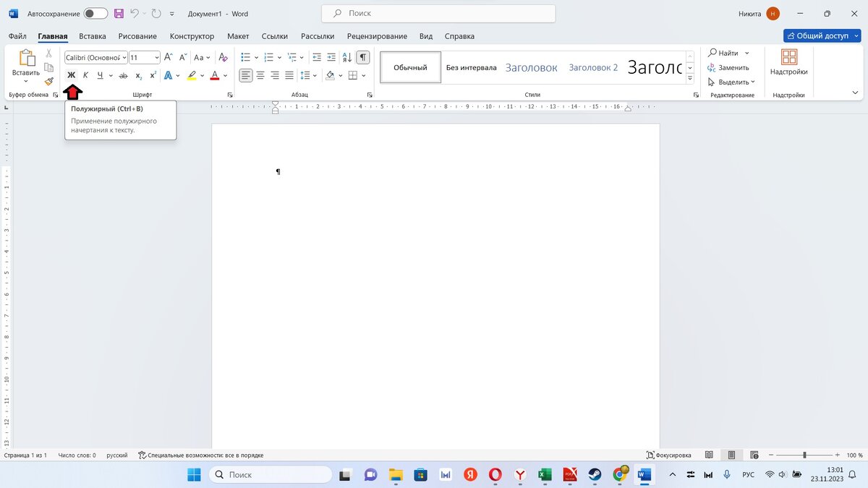The height and width of the screenshot is (488, 868).
Task: Click the Sort A-Z icon
Action: click(347, 57)
